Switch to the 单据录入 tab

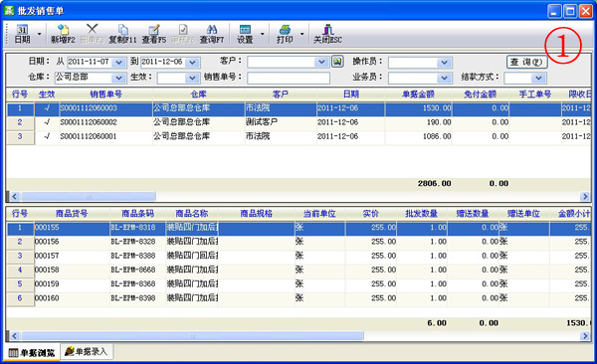pyautogui.click(x=87, y=351)
